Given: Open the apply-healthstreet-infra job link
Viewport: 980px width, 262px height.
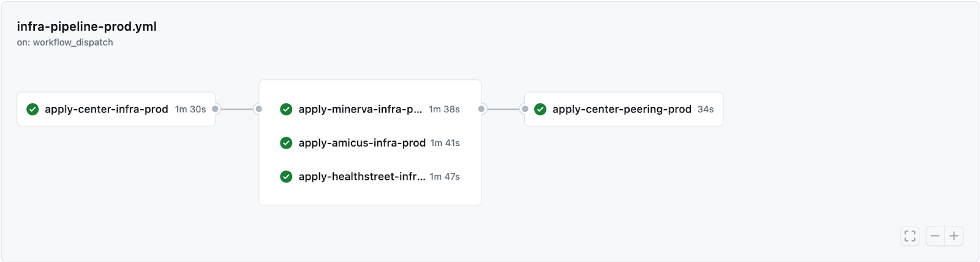Looking at the screenshot, I should 361,177.
